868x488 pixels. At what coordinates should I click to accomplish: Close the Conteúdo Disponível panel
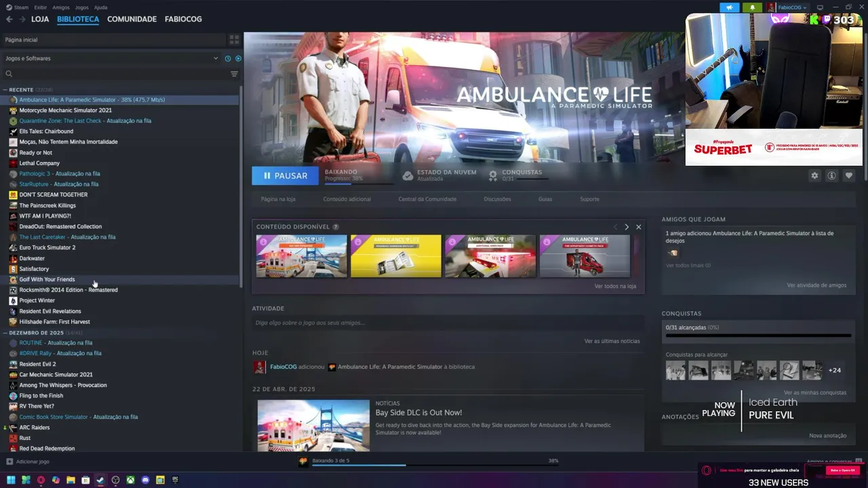click(x=638, y=227)
